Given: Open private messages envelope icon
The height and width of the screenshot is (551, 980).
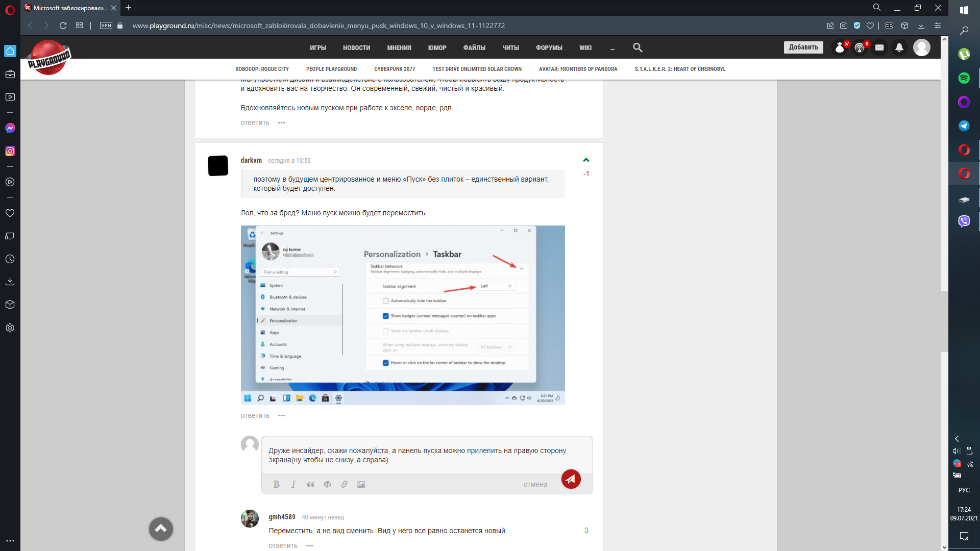Looking at the screenshot, I should coord(879,47).
